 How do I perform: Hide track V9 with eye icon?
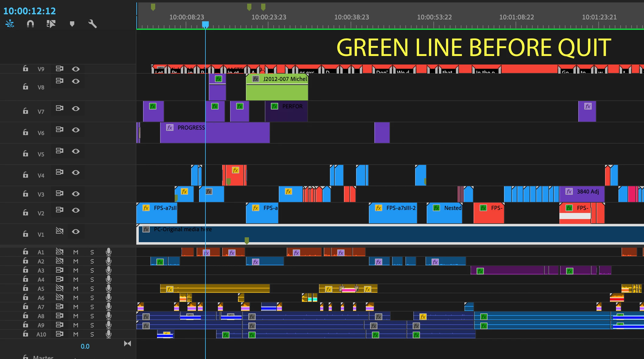tap(76, 69)
